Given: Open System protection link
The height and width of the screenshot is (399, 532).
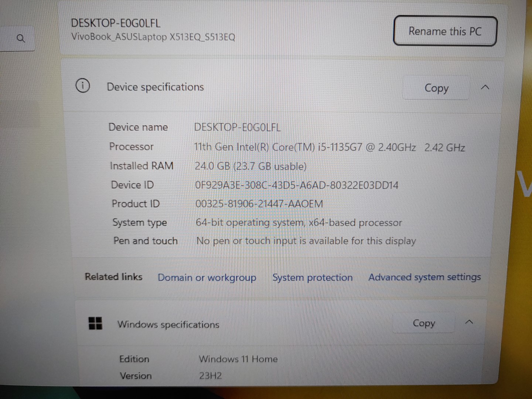Looking at the screenshot, I should [x=313, y=277].
